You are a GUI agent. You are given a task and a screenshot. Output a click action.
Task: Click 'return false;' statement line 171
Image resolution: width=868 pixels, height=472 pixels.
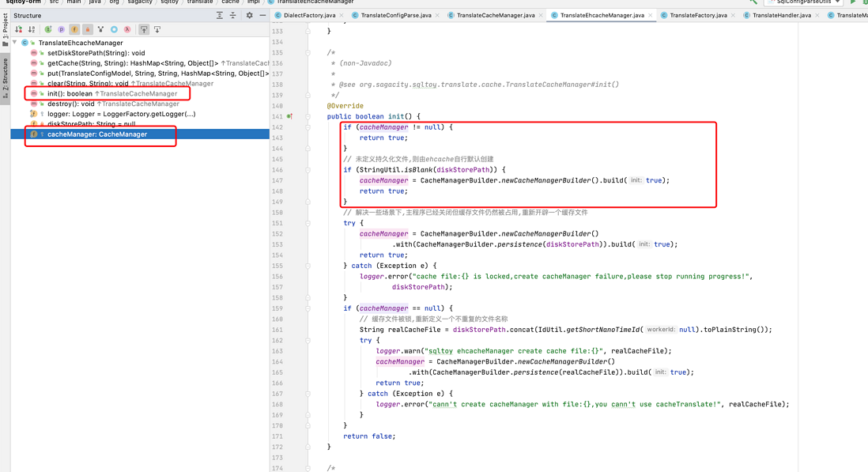369,436
